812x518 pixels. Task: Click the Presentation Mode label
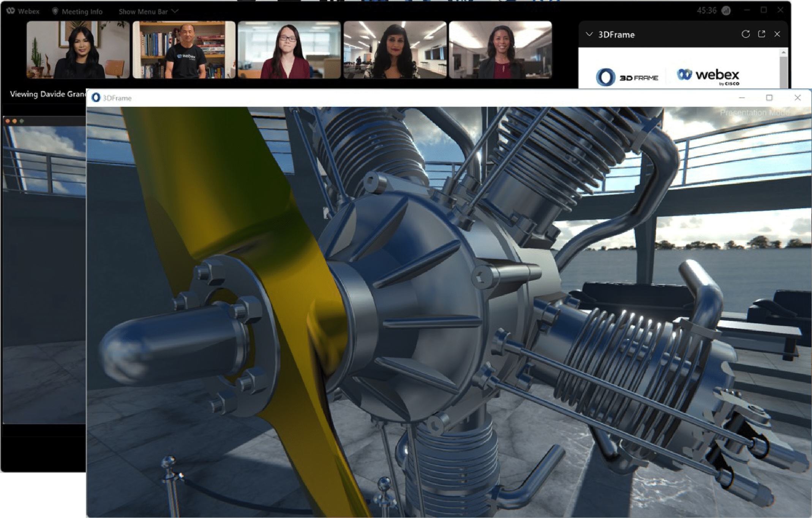click(x=754, y=113)
